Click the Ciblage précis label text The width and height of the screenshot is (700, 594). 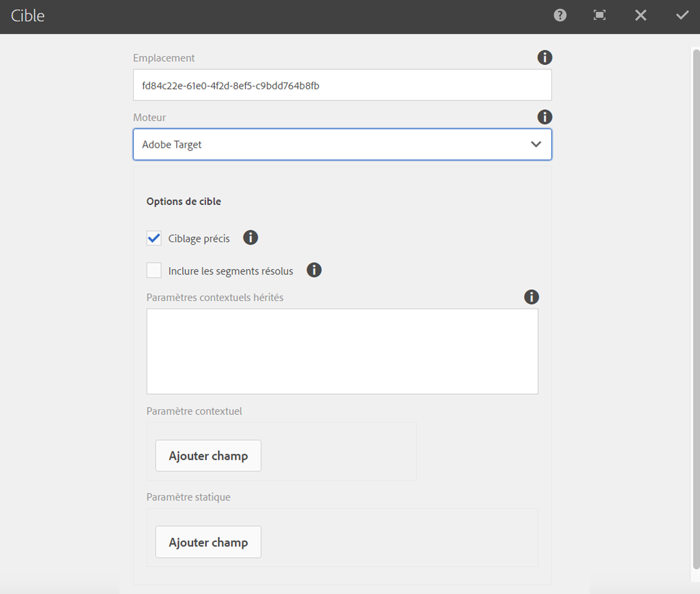click(x=199, y=238)
